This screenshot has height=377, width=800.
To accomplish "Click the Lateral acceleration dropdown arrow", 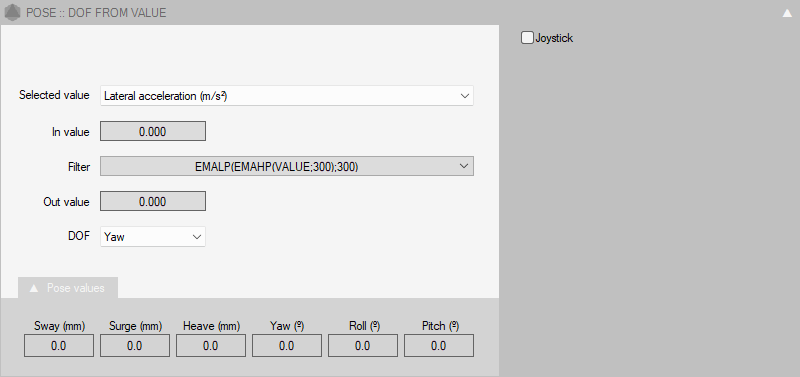I will click(464, 96).
